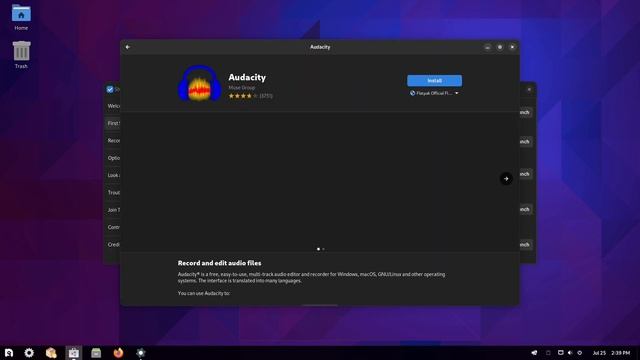The height and width of the screenshot is (360, 640).
Task: Select the Credi... item in background sidebar
Action: 113,244
